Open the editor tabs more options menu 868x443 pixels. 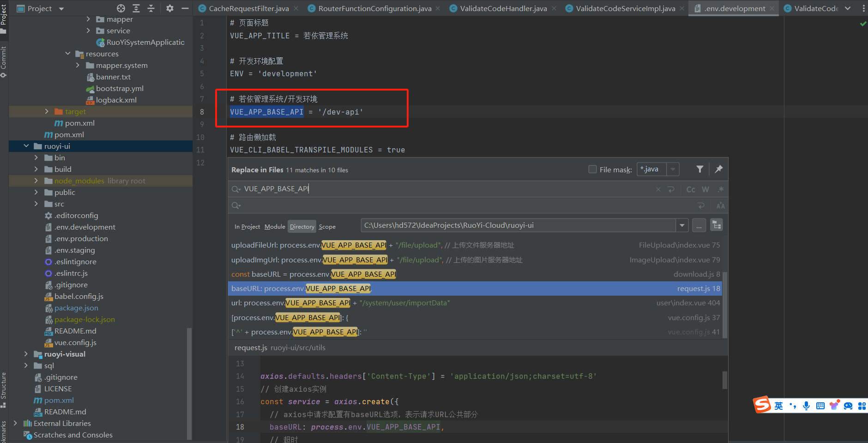tap(863, 8)
